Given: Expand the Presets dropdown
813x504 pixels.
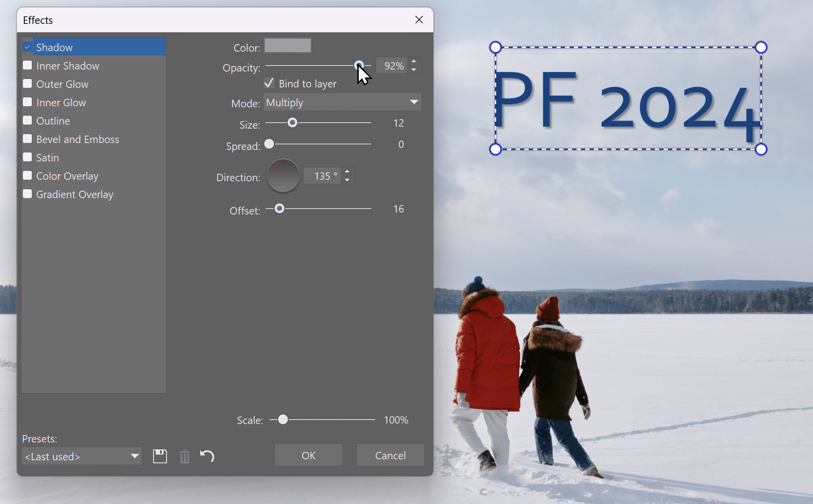Looking at the screenshot, I should click(x=82, y=456).
